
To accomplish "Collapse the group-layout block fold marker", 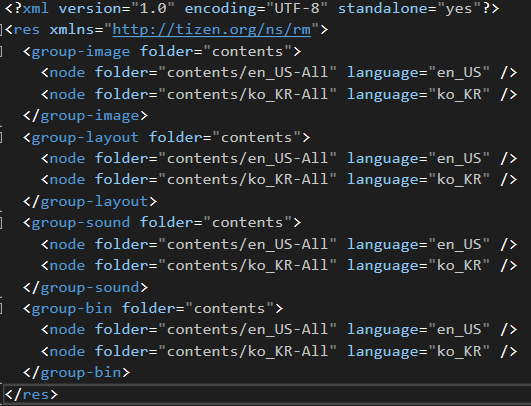I will point(1,137).
